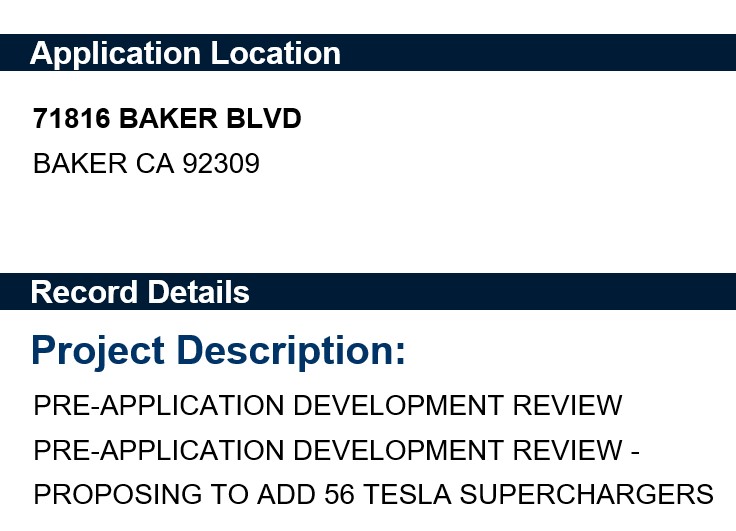Select the Record Details section header bar
Viewport: 736px width, 531px height.
click(x=368, y=292)
